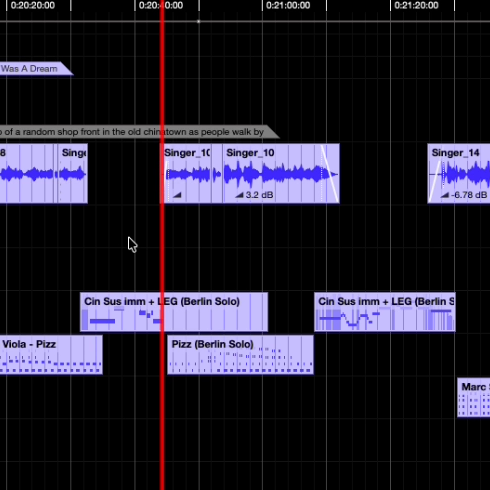
Task: Click the fade-in line at the start of Singer_14
Action: 435,182
